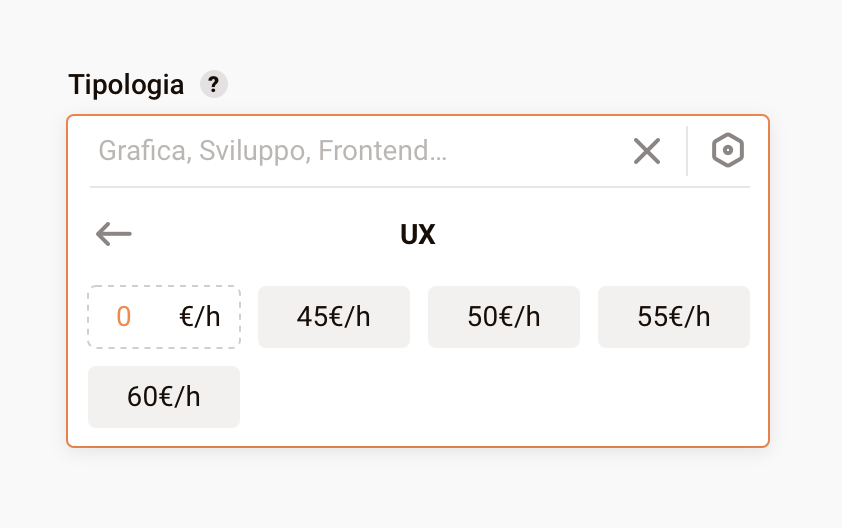Return to the category list from UX

(x=114, y=234)
